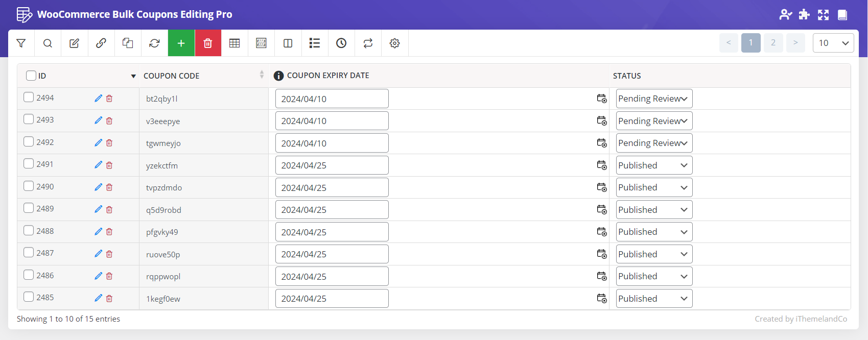Screen dimensions: 868x340
Task: Toggle the select-all ID checkbox
Action: 31,76
